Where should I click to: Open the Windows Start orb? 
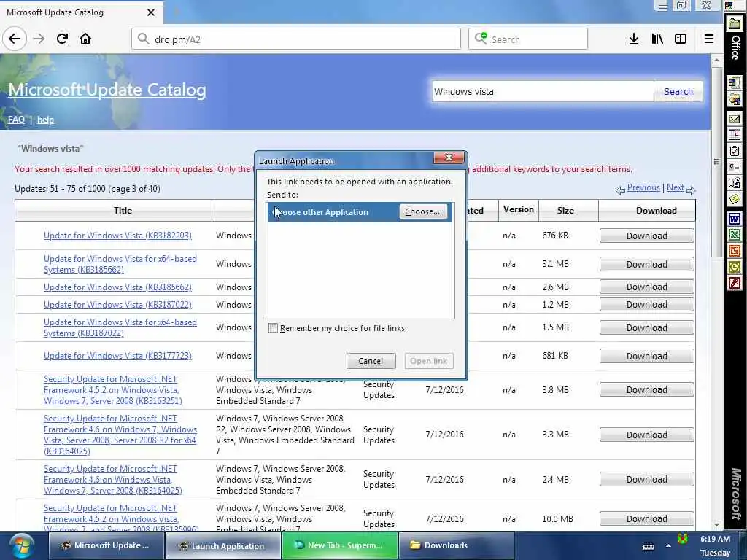(21, 545)
